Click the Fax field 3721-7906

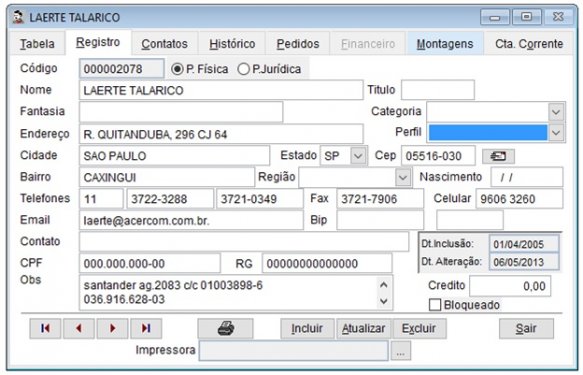pos(380,199)
